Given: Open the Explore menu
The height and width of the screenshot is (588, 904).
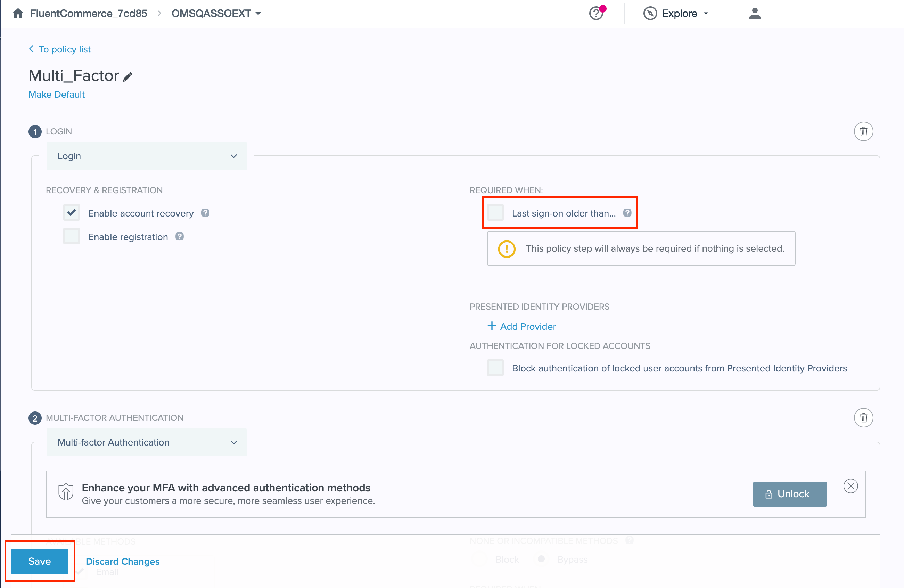Looking at the screenshot, I should point(676,13).
